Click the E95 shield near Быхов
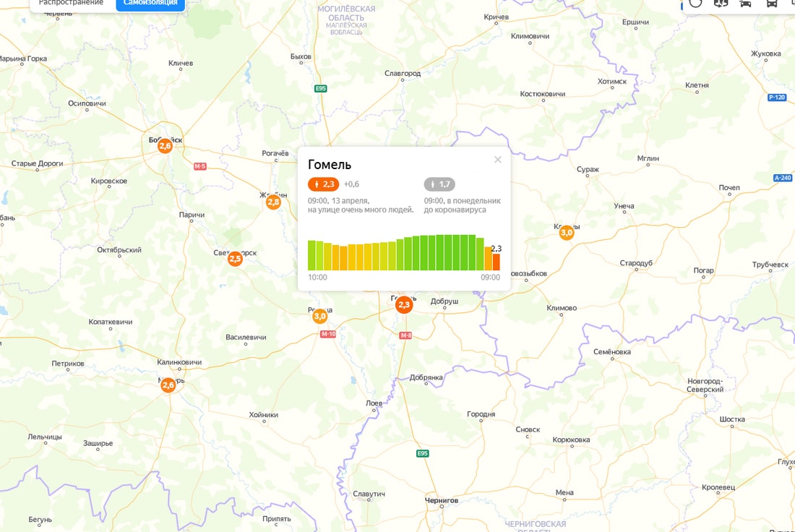This screenshot has height=532, width=795. (x=320, y=89)
